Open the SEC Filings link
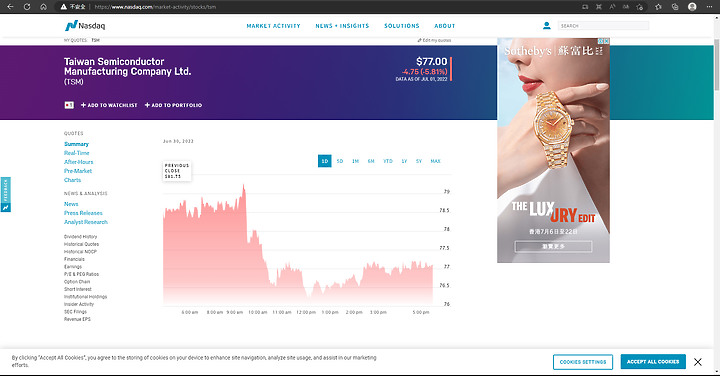Screen dimensions: 720x376 tap(75, 312)
